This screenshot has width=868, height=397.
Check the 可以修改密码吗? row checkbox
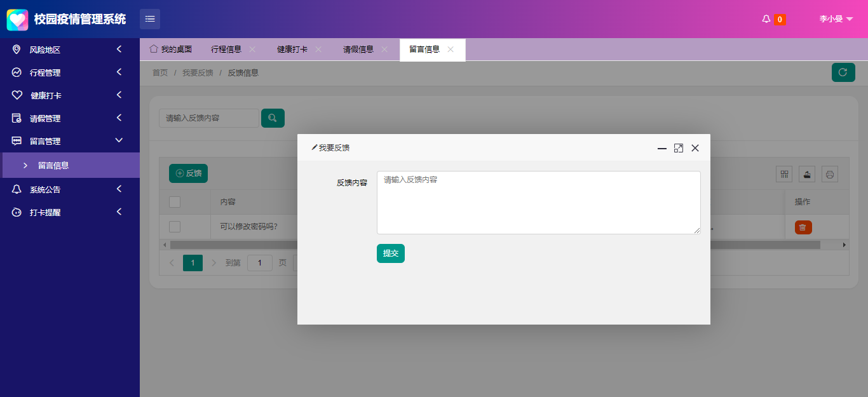point(175,227)
